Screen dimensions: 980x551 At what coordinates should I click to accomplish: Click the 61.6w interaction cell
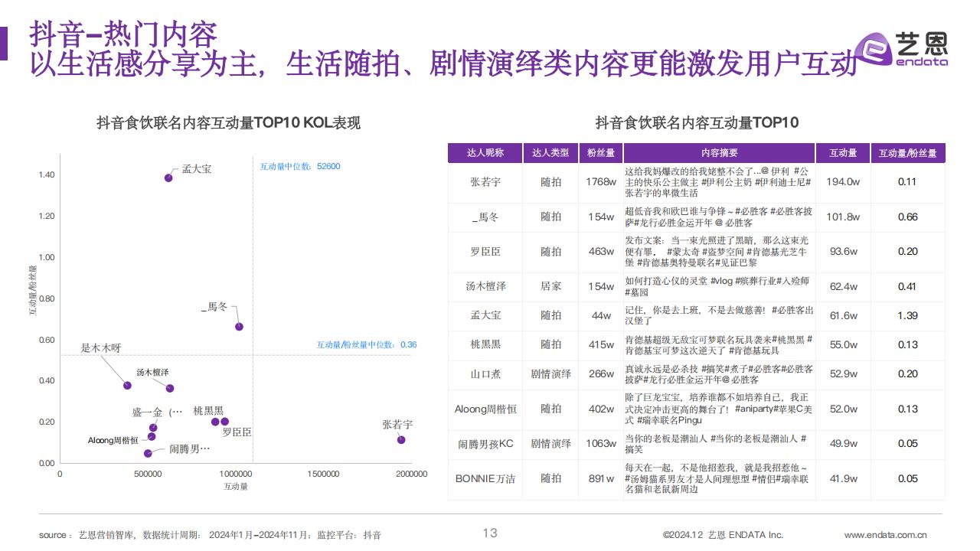click(843, 315)
